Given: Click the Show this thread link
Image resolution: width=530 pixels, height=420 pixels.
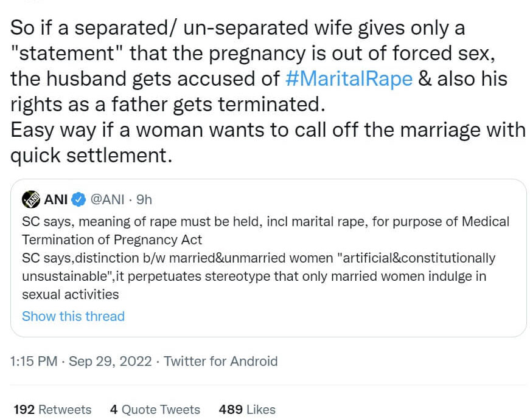Looking at the screenshot, I should tap(73, 316).
